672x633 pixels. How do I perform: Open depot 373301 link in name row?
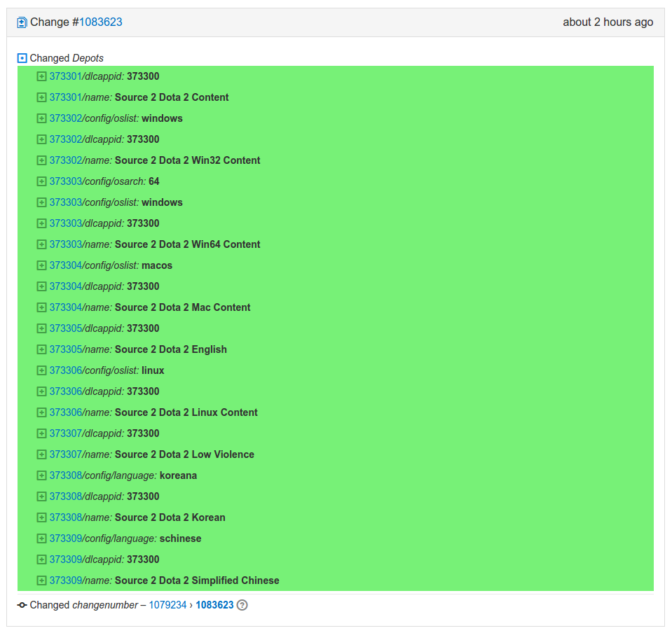click(66, 97)
